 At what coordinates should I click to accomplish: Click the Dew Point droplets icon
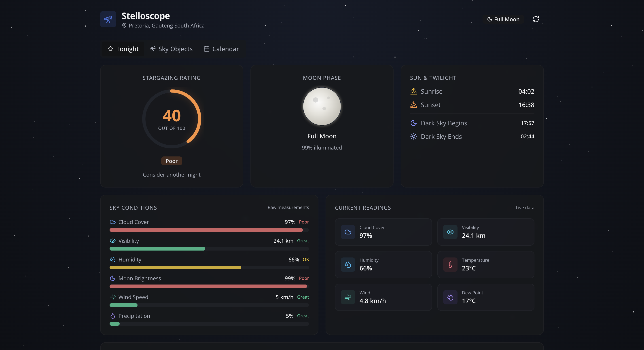[x=450, y=297]
